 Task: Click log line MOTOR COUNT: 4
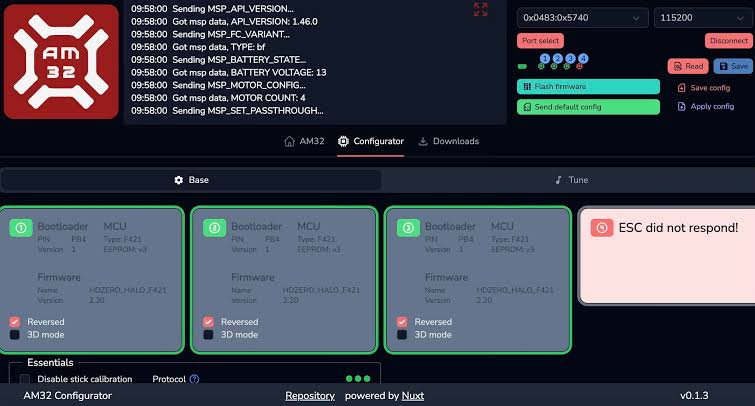click(x=218, y=98)
